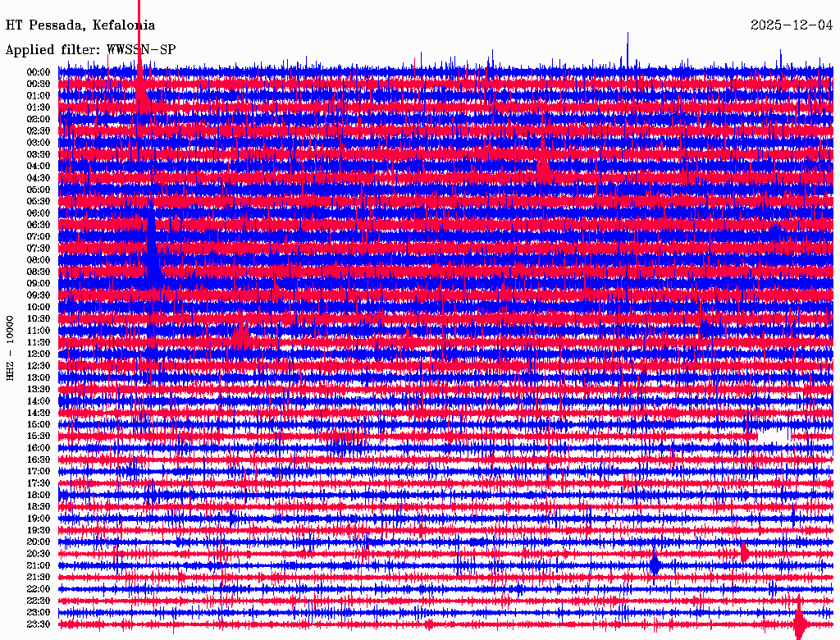Select the 03:00 time label
This screenshot has width=840, height=640.
[39, 143]
